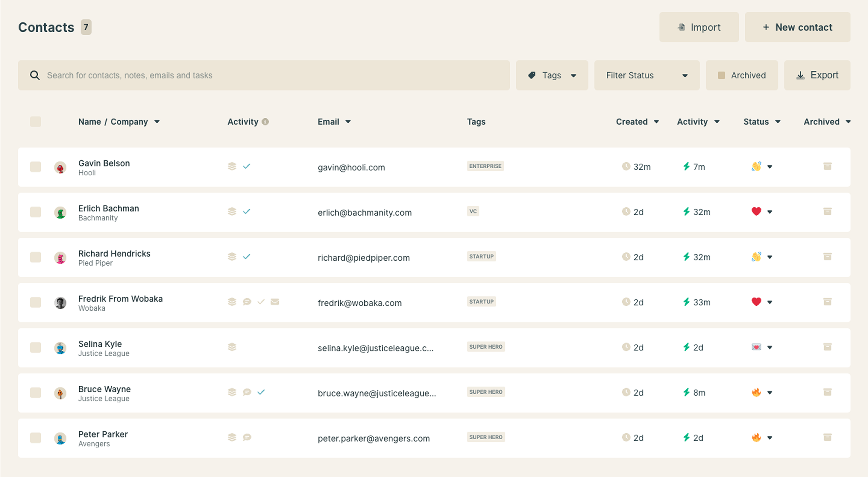
Task: Click Activity column info icon
Action: tap(265, 122)
